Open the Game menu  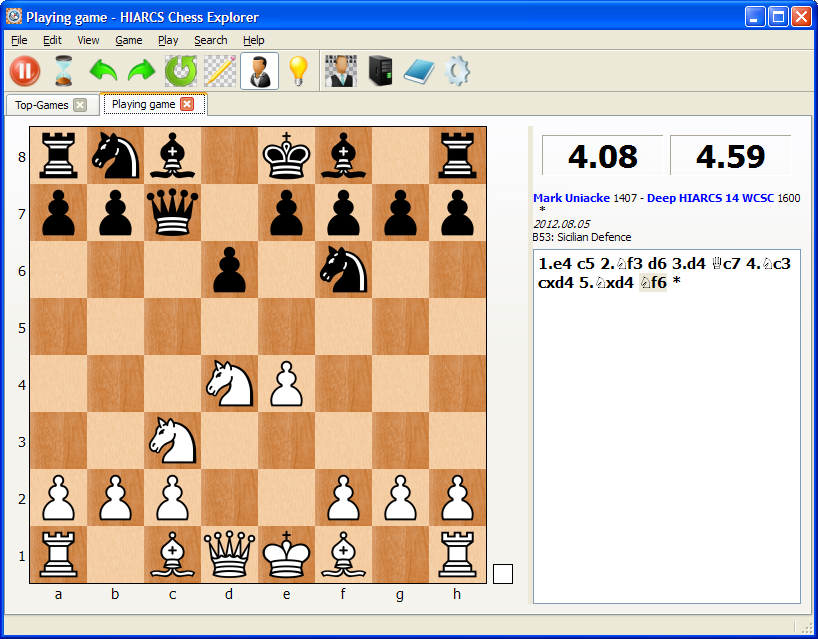point(128,40)
